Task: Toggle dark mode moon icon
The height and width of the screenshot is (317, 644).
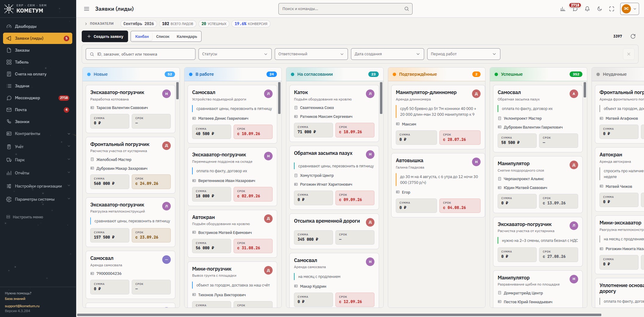Action: (x=599, y=9)
